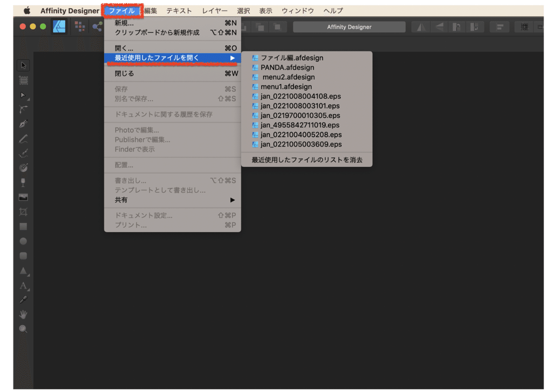555x392 pixels.
Task: Open the テキスト menu
Action: (179, 11)
